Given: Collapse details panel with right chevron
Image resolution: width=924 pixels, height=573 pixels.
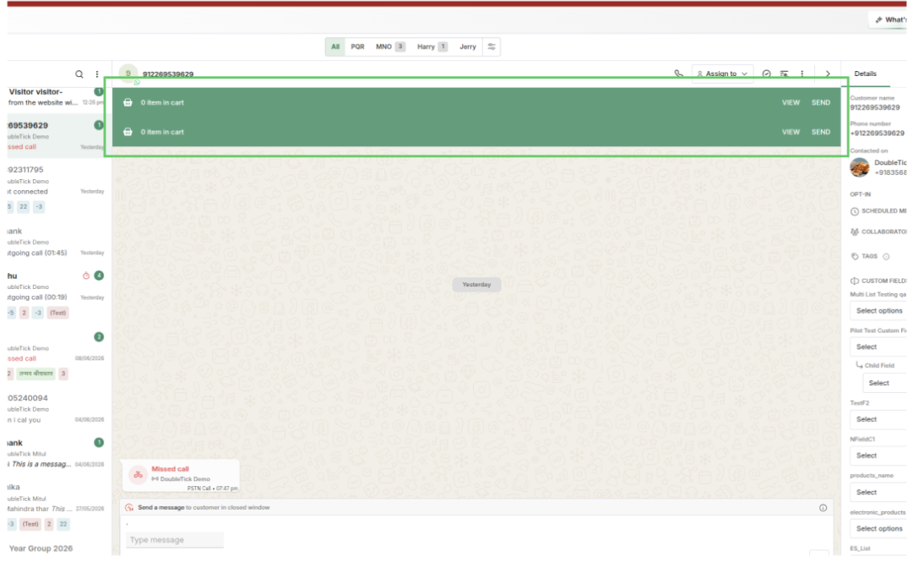Looking at the screenshot, I should (x=828, y=74).
